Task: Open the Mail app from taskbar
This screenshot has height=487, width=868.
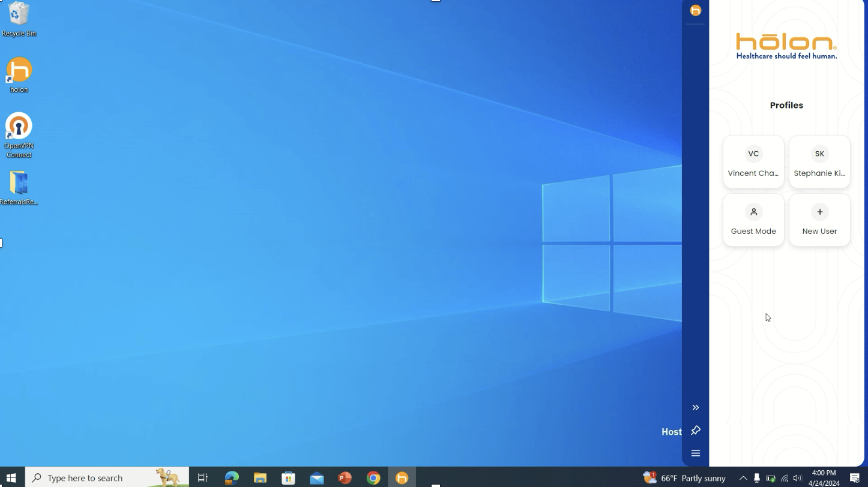Action: click(317, 477)
